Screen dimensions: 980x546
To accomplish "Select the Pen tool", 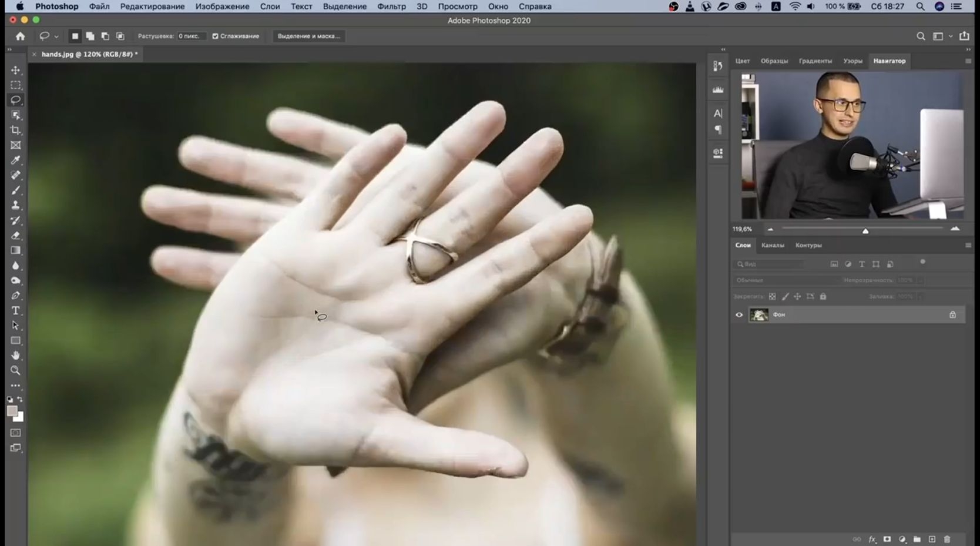I will [x=16, y=296].
